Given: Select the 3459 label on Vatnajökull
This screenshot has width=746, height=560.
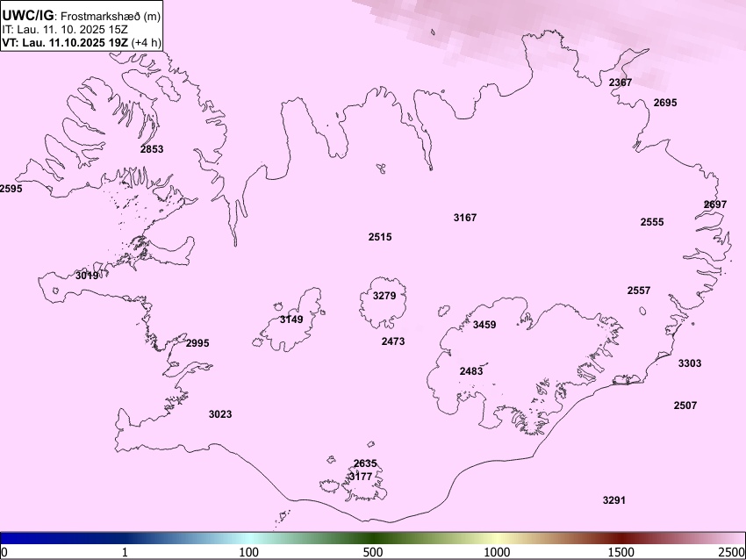Looking at the screenshot, I should click(x=484, y=325).
